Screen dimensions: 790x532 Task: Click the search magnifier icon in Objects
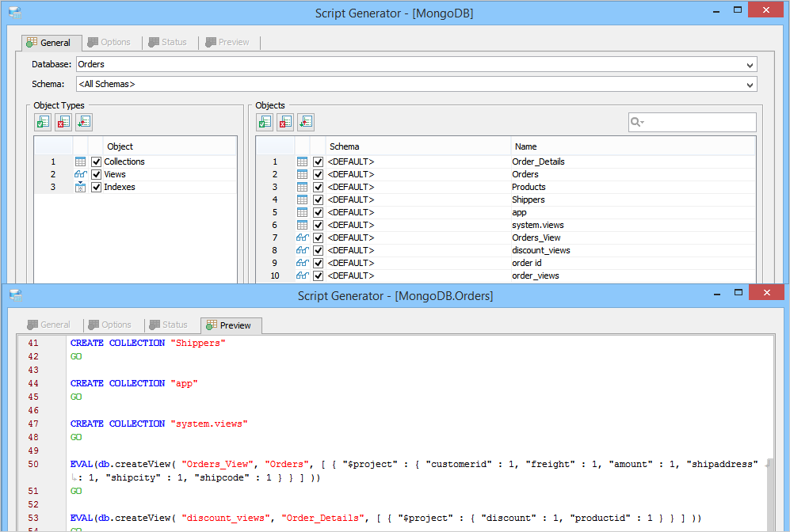pos(635,122)
